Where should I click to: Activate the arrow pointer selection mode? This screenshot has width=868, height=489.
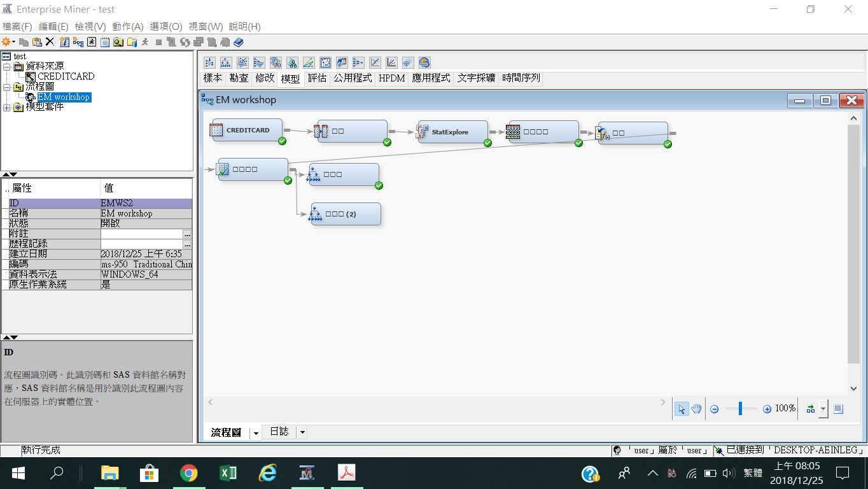coord(682,409)
